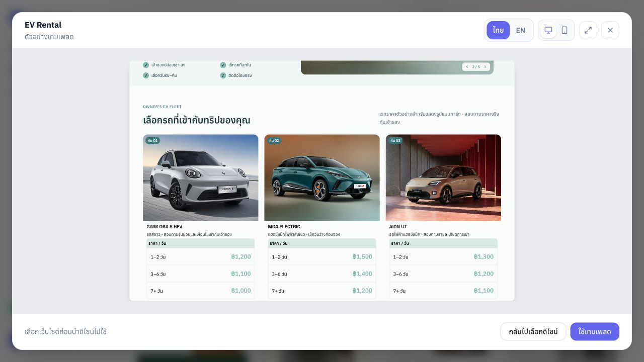
Task: Click the คัน 03 badge on the beige car
Action: point(395,141)
